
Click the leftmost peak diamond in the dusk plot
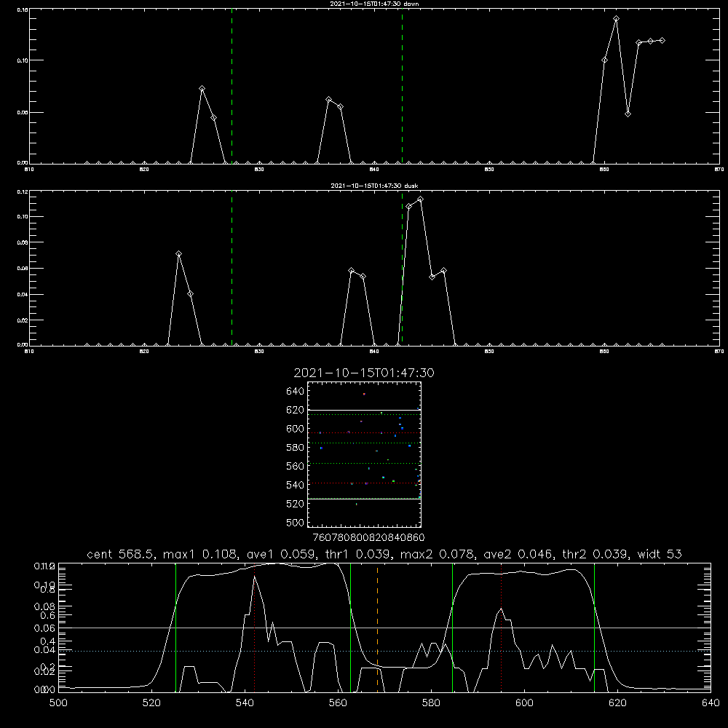[x=179, y=254]
